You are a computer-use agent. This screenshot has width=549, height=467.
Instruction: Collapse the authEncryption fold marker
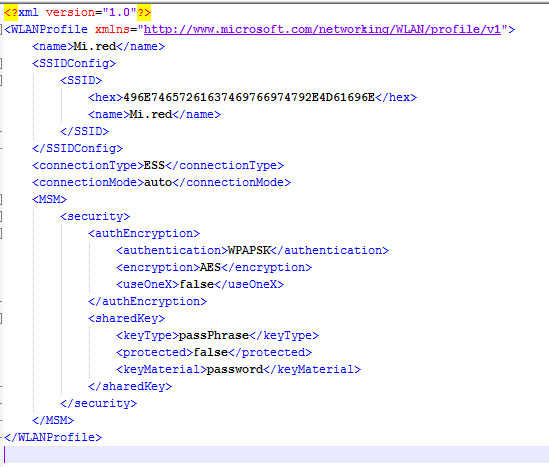pos(1,233)
